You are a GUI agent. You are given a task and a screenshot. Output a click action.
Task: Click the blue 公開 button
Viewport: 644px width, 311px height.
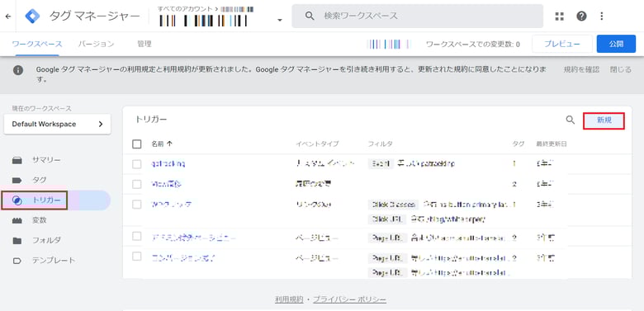[616, 44]
